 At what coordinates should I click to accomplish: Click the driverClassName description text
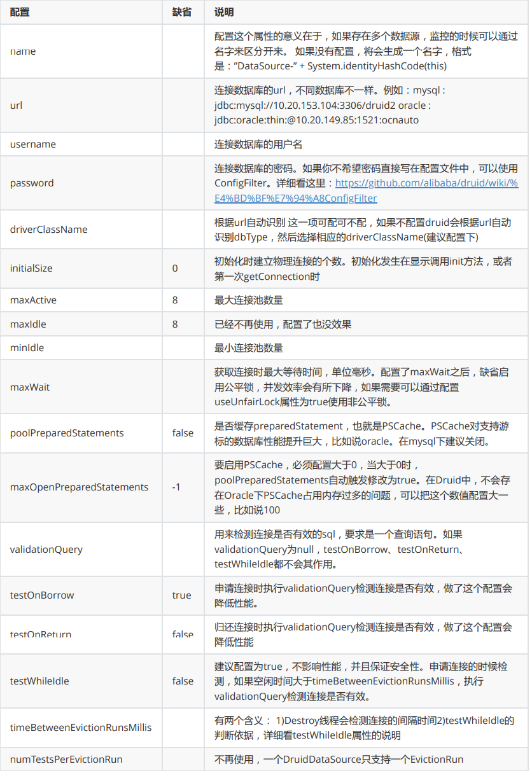click(363, 230)
